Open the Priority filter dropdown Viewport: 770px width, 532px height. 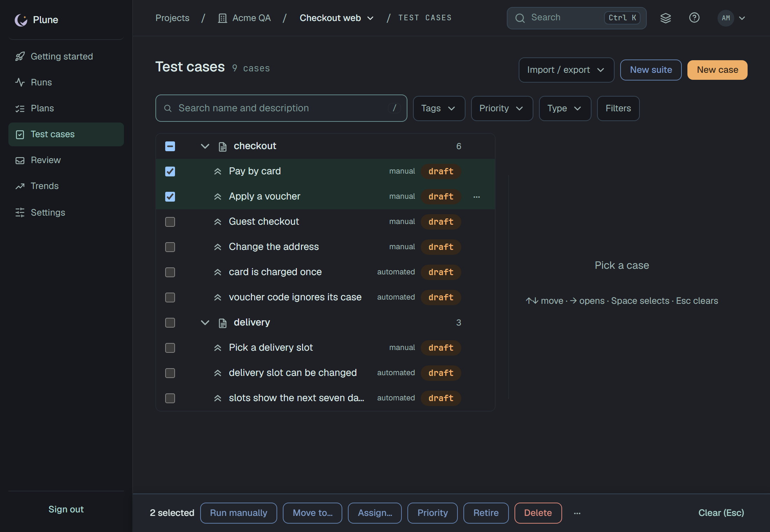502,108
